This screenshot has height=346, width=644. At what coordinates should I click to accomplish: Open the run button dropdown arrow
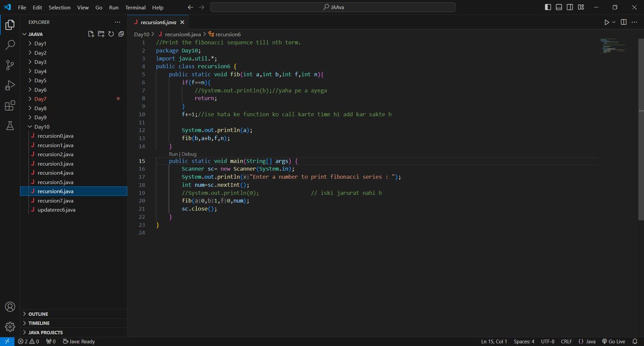tap(613, 22)
